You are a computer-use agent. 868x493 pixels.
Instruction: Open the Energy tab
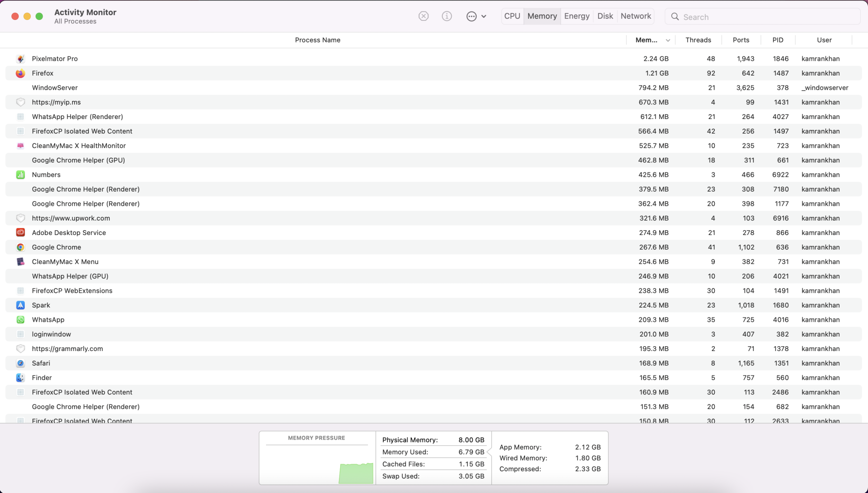[577, 16]
